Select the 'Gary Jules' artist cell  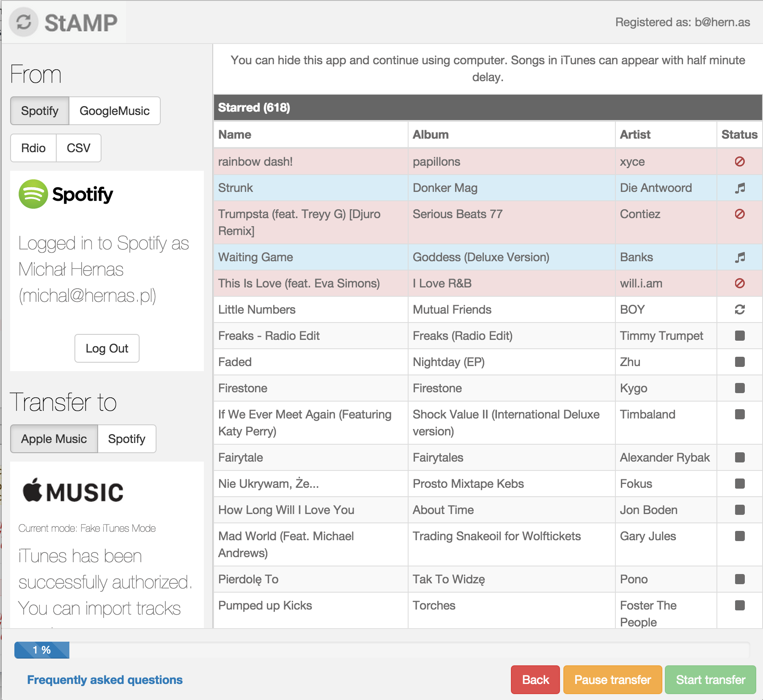[666, 544]
